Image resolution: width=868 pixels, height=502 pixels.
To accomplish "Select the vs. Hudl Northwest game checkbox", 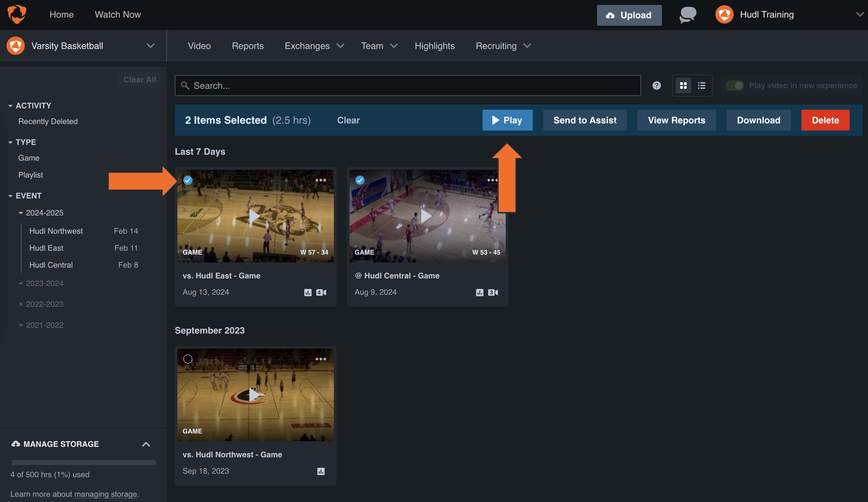I will click(188, 359).
